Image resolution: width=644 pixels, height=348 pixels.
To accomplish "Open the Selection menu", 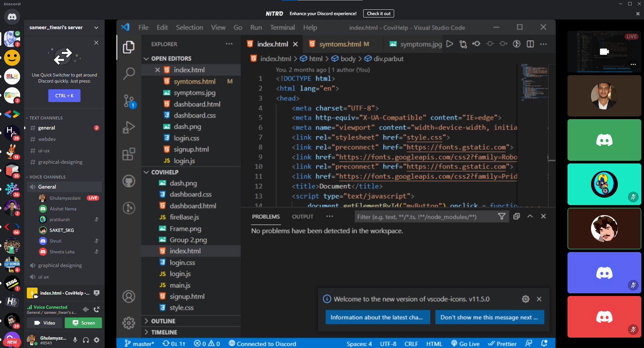I will (x=190, y=28).
